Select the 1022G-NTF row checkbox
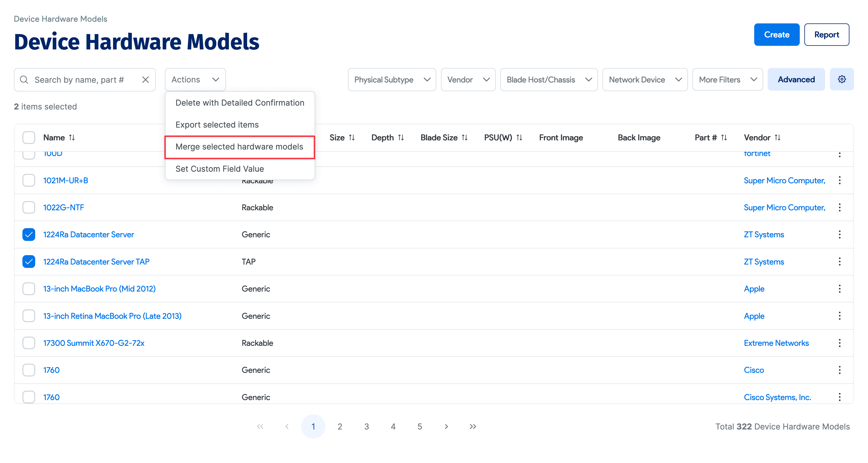Image resolution: width=868 pixels, height=463 pixels. click(x=29, y=207)
